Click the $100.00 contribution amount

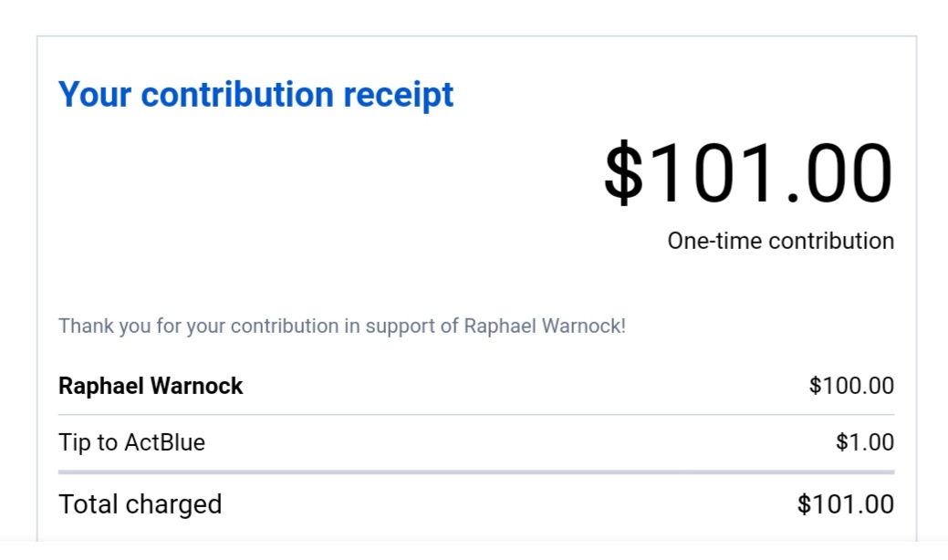(x=851, y=386)
